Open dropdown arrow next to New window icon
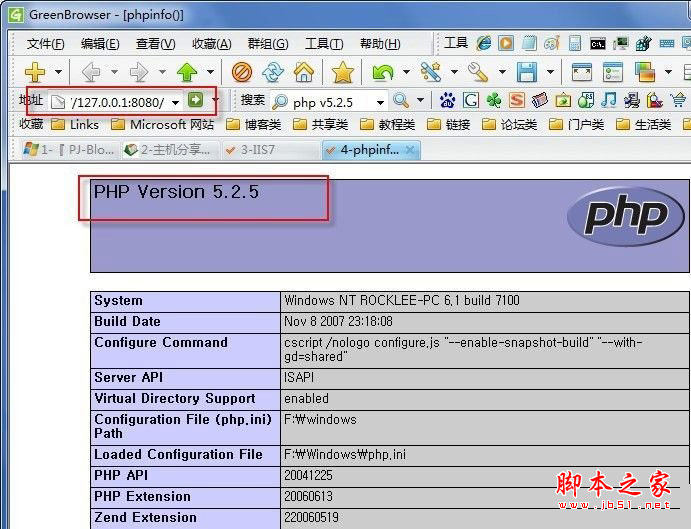The width and height of the screenshot is (691, 529). (x=58, y=72)
